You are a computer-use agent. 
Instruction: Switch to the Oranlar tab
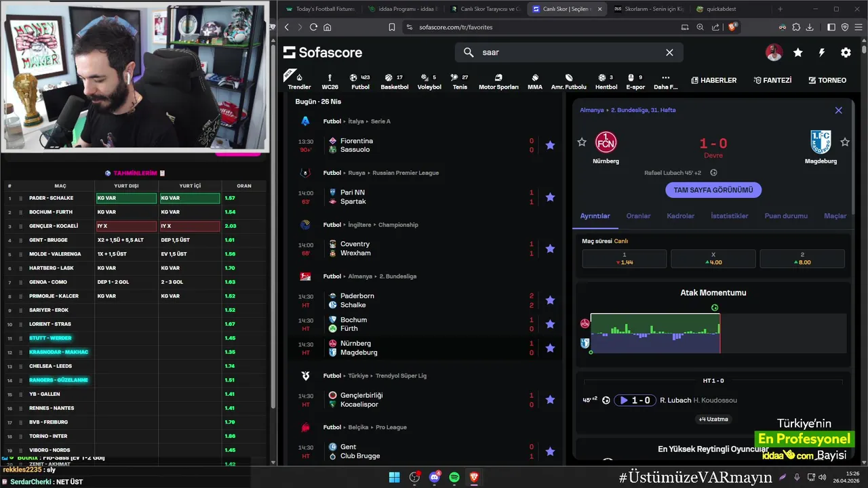[638, 216]
